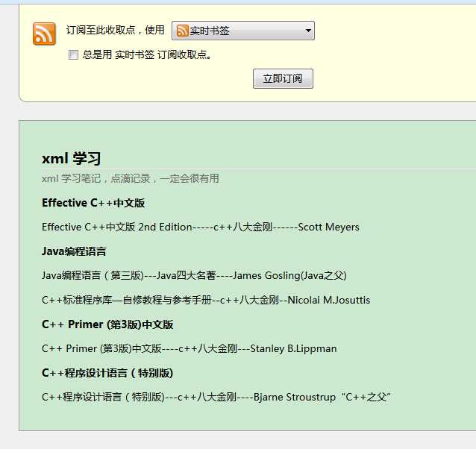Click the 立即订阅 button
The width and height of the screenshot is (476, 449).
click(283, 79)
